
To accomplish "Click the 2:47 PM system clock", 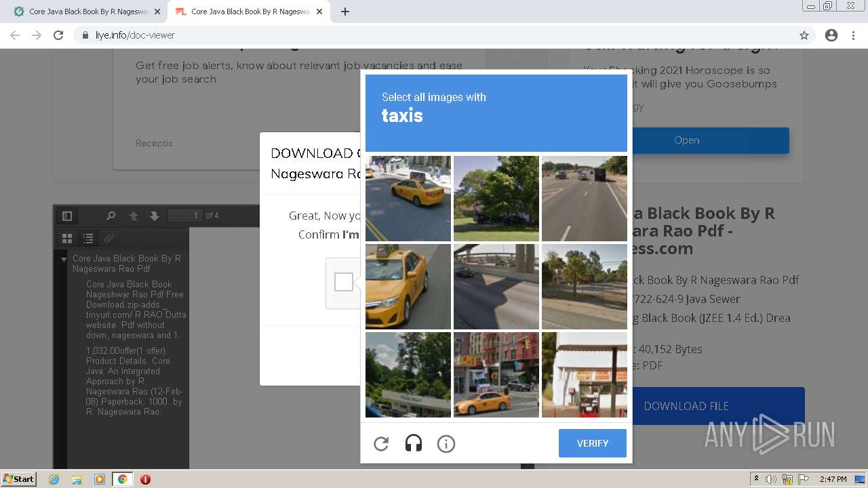I will click(x=833, y=479).
